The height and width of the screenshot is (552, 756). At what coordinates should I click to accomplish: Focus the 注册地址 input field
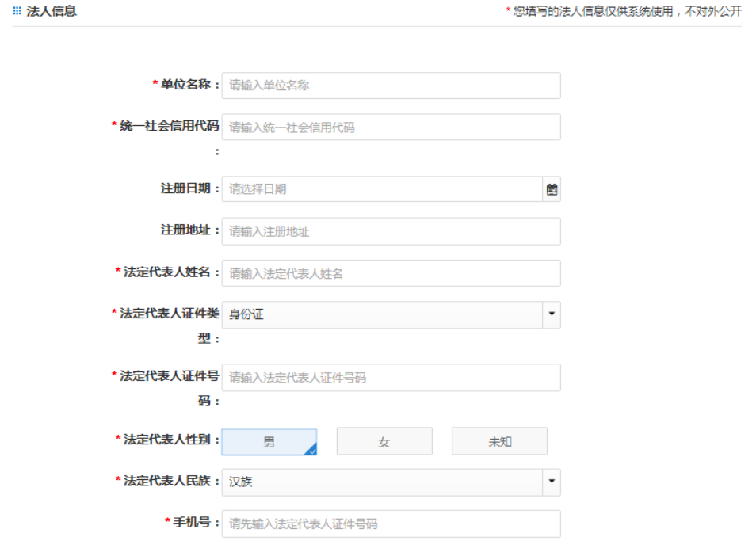(391, 232)
